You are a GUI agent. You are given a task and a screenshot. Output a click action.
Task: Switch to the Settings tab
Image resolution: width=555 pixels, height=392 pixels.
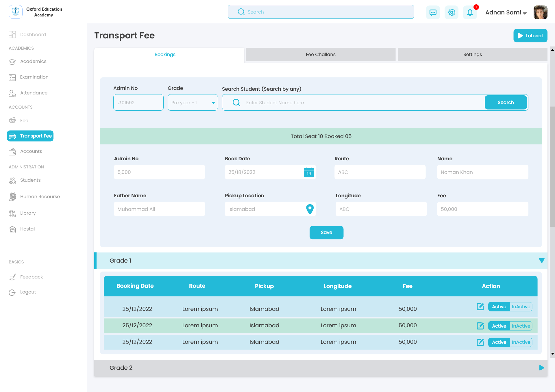tap(473, 54)
